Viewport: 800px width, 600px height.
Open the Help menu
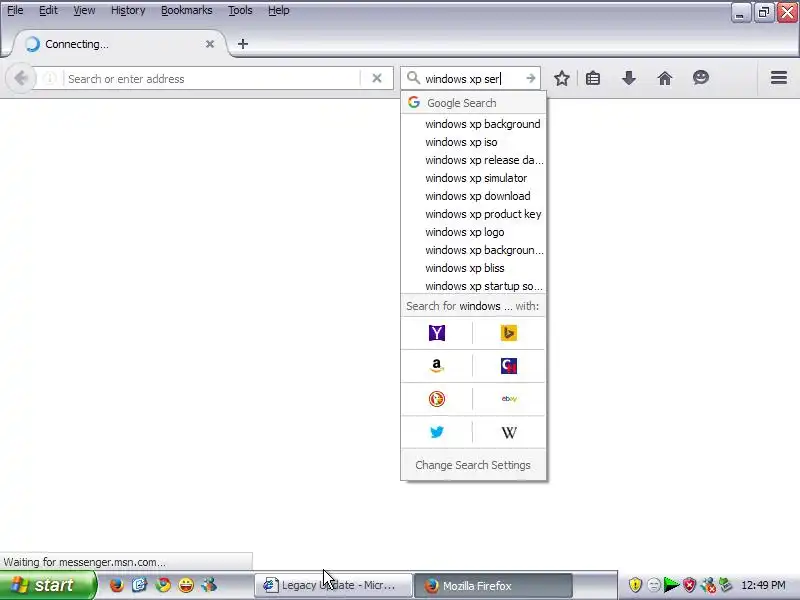(279, 10)
